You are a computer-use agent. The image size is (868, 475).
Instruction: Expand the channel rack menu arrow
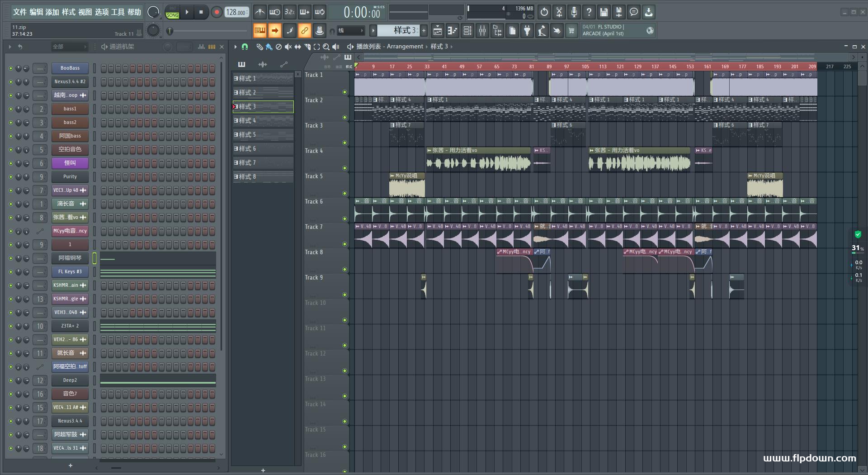[10, 47]
